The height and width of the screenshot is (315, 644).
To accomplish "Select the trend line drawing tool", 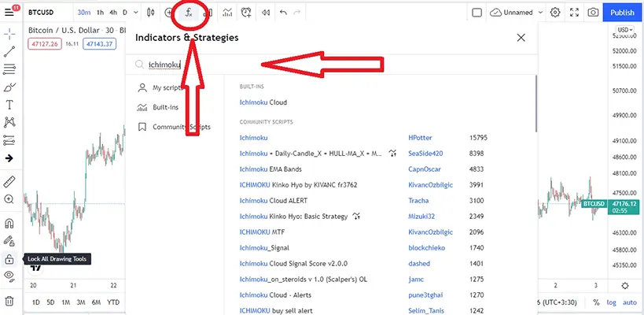I will click(x=9, y=52).
